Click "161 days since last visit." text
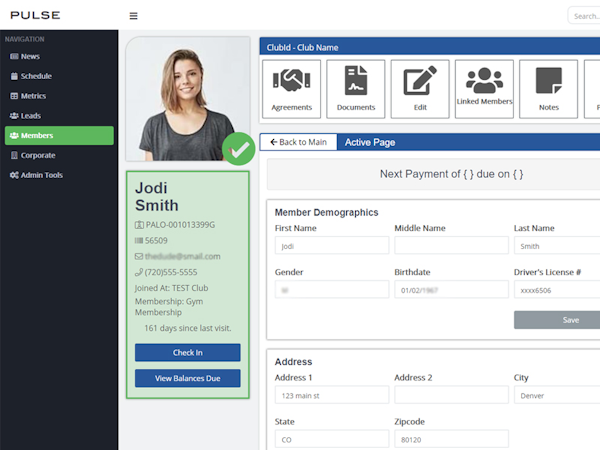 (188, 328)
